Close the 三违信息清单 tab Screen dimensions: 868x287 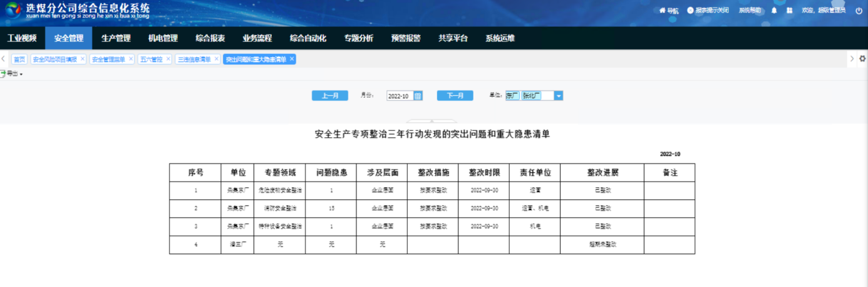click(x=217, y=59)
